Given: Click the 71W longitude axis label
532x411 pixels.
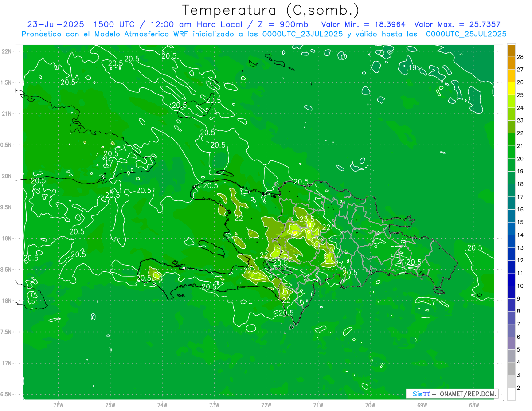Looking at the screenshot, I should click(x=318, y=405).
